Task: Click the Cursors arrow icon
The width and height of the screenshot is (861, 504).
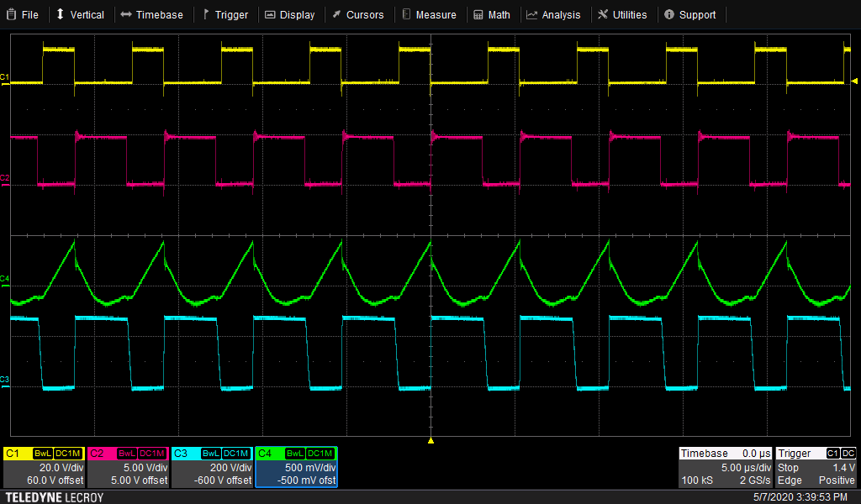Action: [x=336, y=14]
